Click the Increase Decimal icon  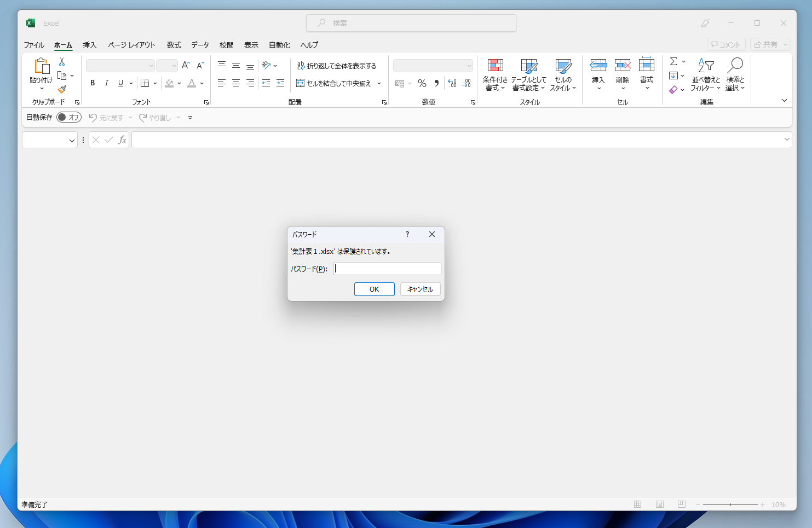coord(452,83)
